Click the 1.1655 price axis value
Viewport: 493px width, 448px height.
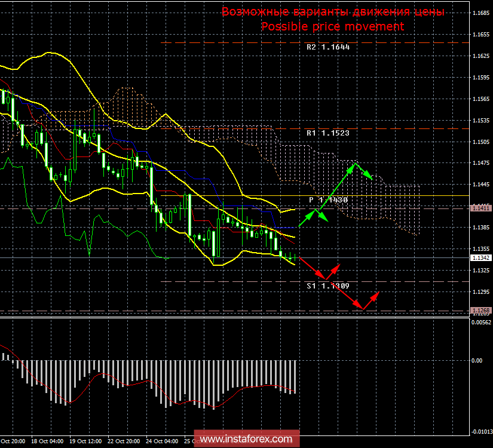click(481, 35)
